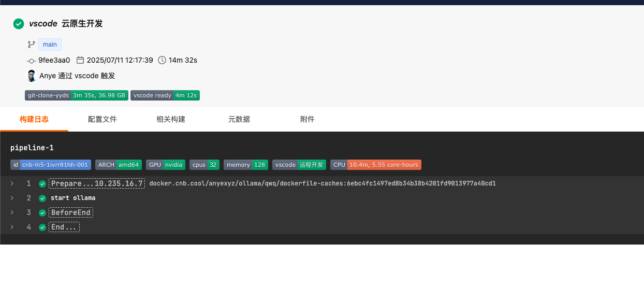This screenshot has height=286, width=644.
Task: Open commit 9fee3aa0 link
Action: [x=54, y=60]
